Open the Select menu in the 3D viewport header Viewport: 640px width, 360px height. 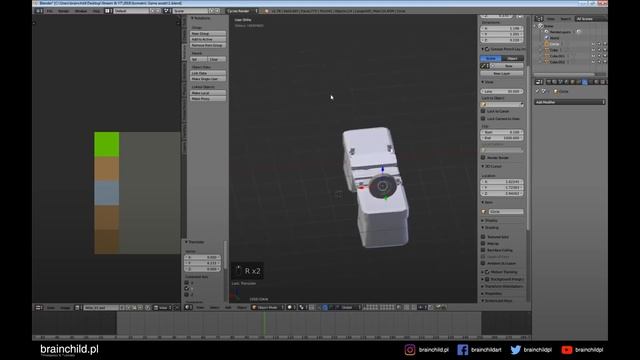tap(214, 307)
